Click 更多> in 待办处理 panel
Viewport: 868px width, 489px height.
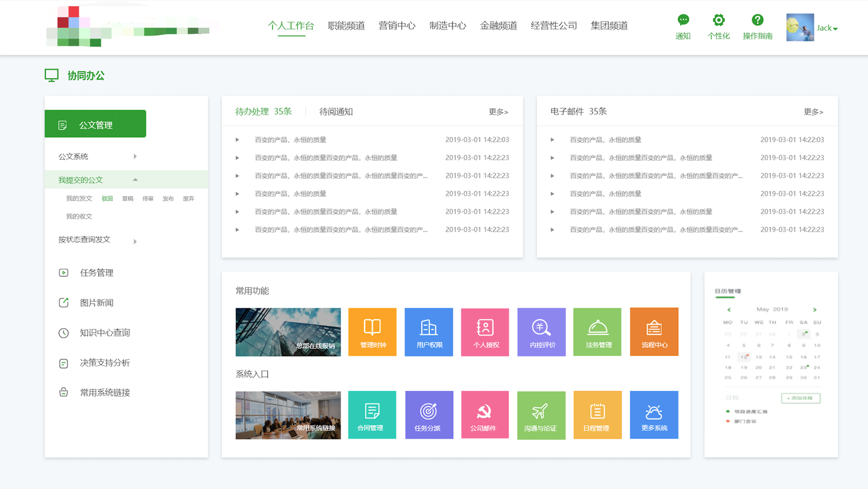(498, 112)
